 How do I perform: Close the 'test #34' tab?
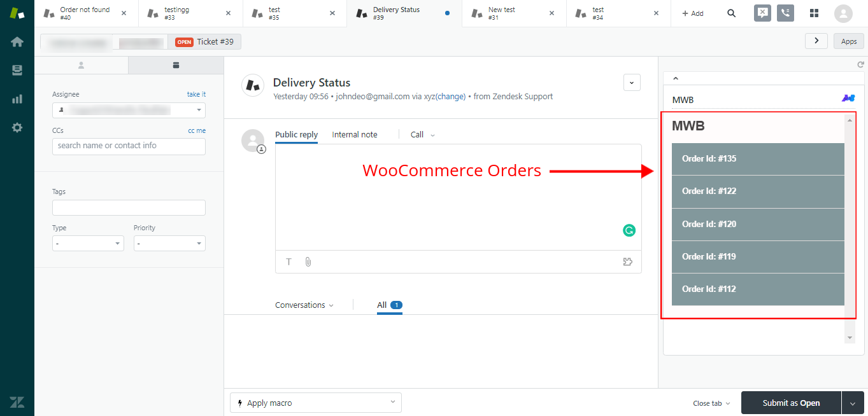pos(656,13)
